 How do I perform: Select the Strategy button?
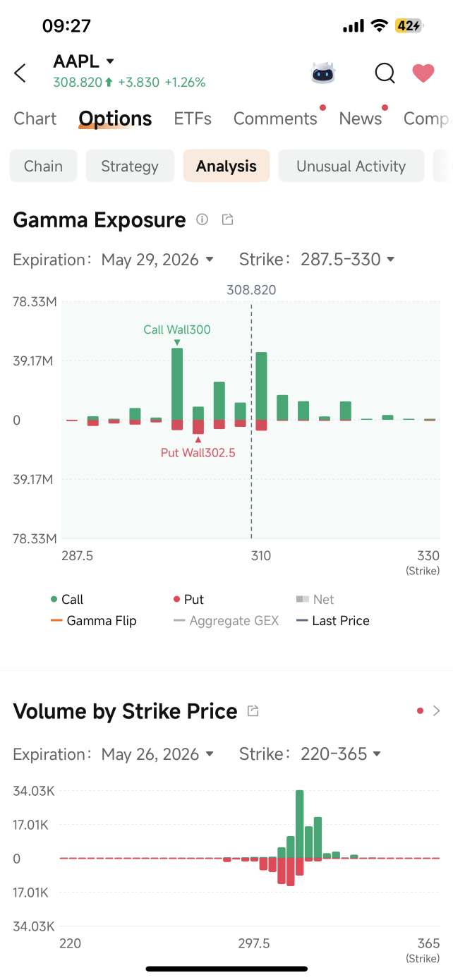pos(130,167)
